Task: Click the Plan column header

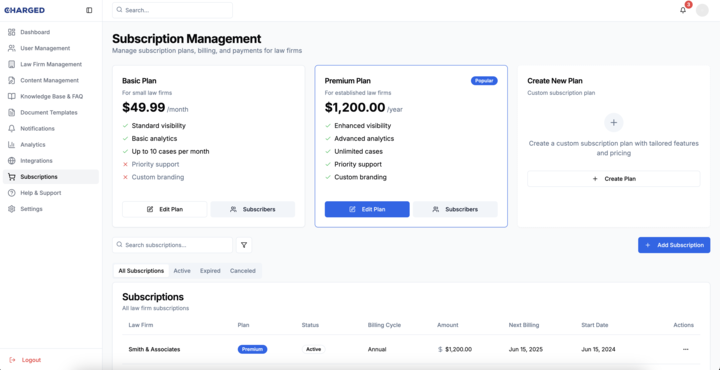Action: pos(243,325)
